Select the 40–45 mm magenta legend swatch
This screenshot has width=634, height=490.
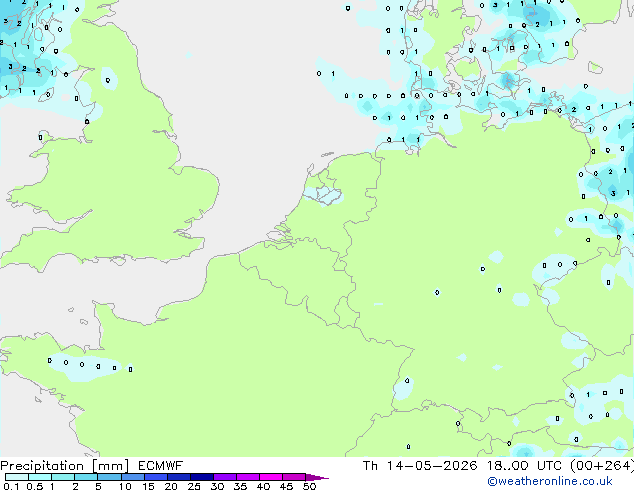tap(271, 477)
